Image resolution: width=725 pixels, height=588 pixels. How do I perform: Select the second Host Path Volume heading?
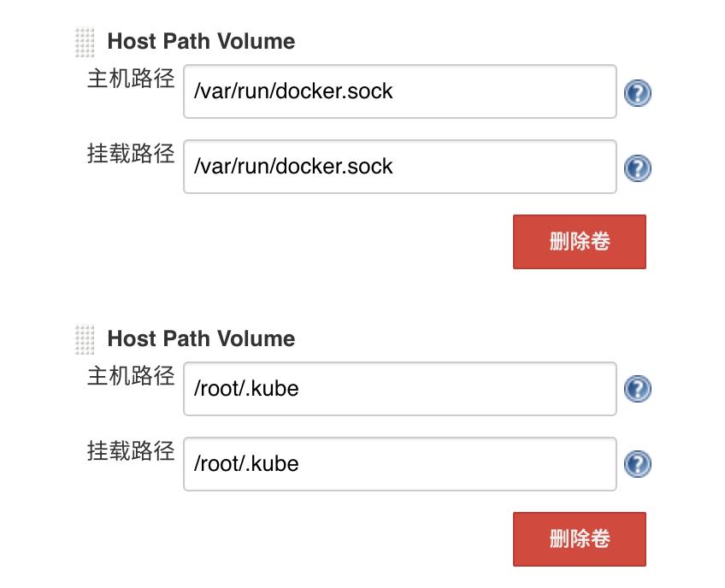(x=201, y=338)
